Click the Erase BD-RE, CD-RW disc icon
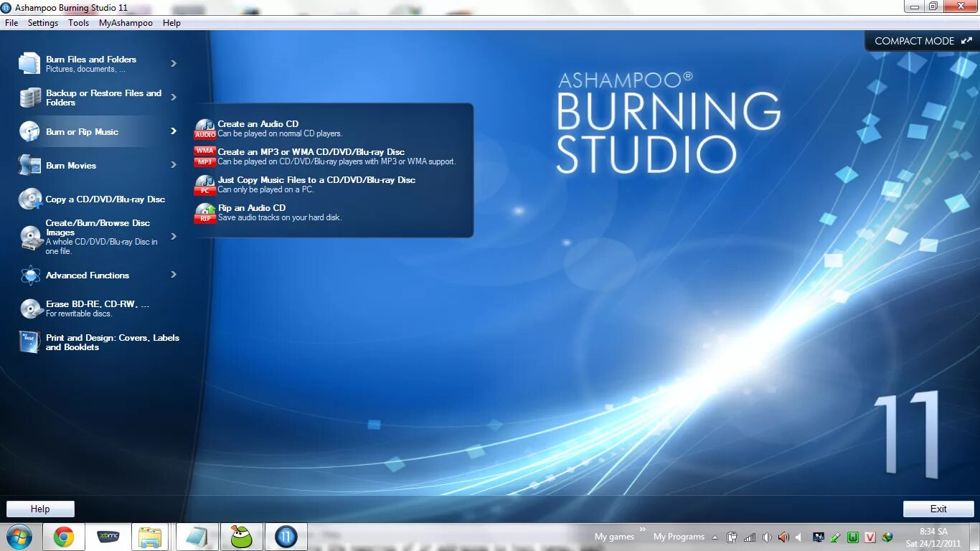This screenshot has width=980, height=551. (x=30, y=309)
